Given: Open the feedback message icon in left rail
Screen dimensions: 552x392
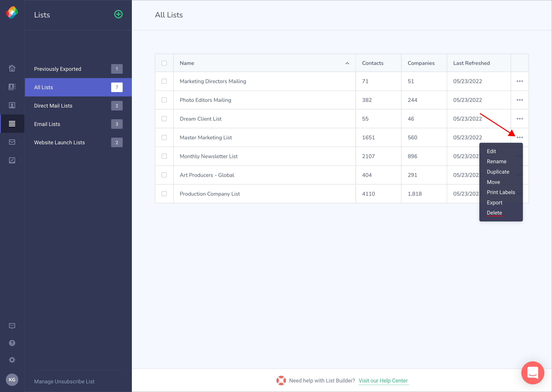Looking at the screenshot, I should [12, 326].
